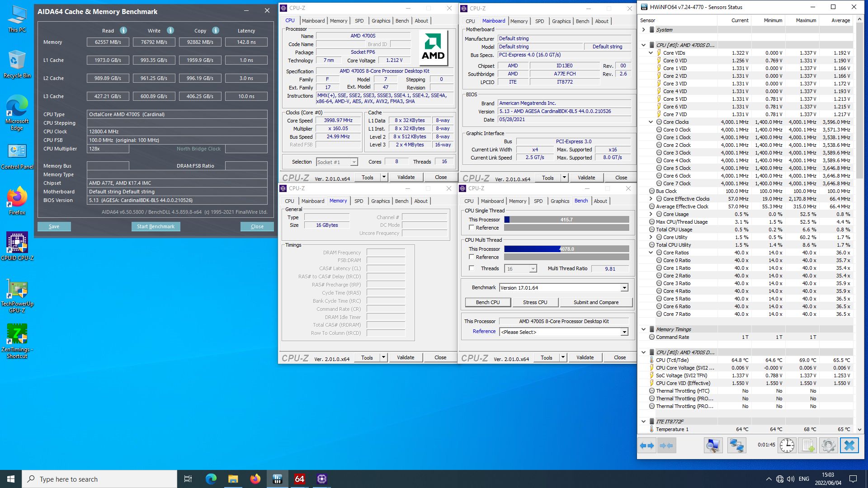868x488 pixels.
Task: Select the TechPowerUp GPU-Z desktop shortcut
Action: coord(17,296)
